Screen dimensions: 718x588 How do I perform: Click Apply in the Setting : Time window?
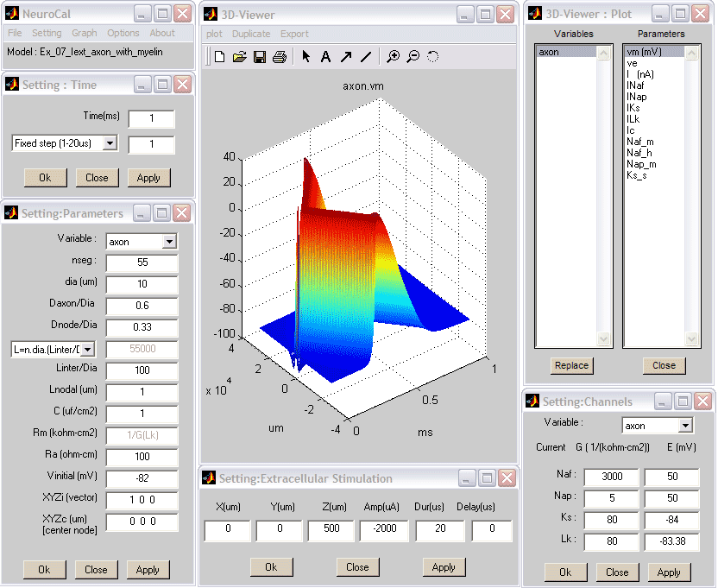[148, 178]
